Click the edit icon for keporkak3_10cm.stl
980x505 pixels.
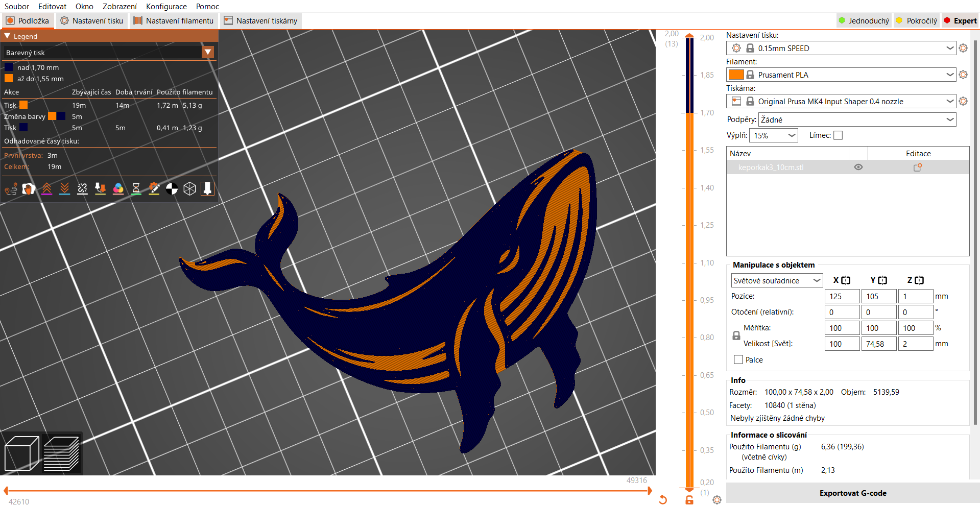[x=918, y=167]
